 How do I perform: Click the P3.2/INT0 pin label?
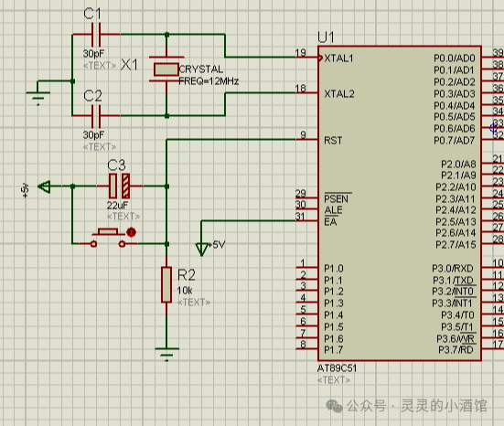pos(453,292)
